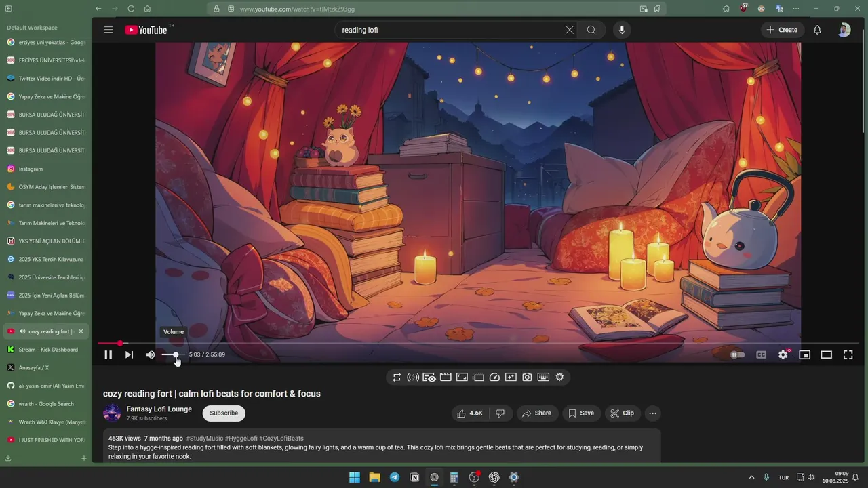Add a new tab with the sidebar plus
This screenshot has height=488, width=868.
click(84, 458)
